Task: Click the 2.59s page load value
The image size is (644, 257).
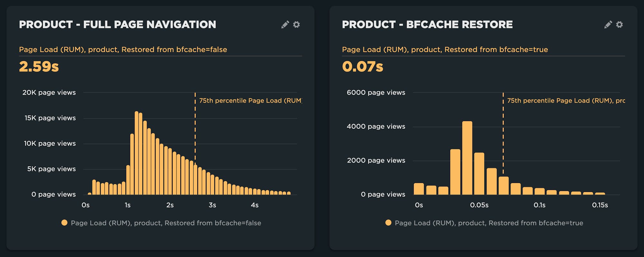Action: click(x=39, y=67)
